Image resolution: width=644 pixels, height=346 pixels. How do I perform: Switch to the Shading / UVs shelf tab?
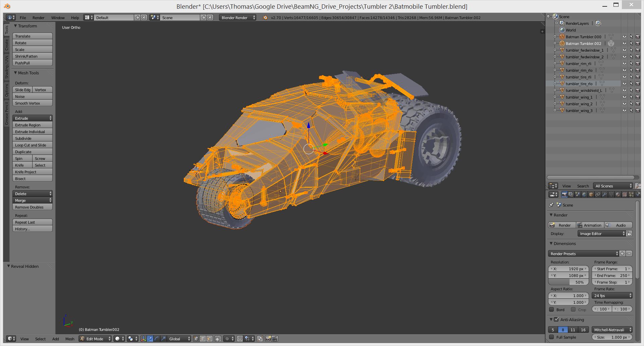[x=6, y=67]
